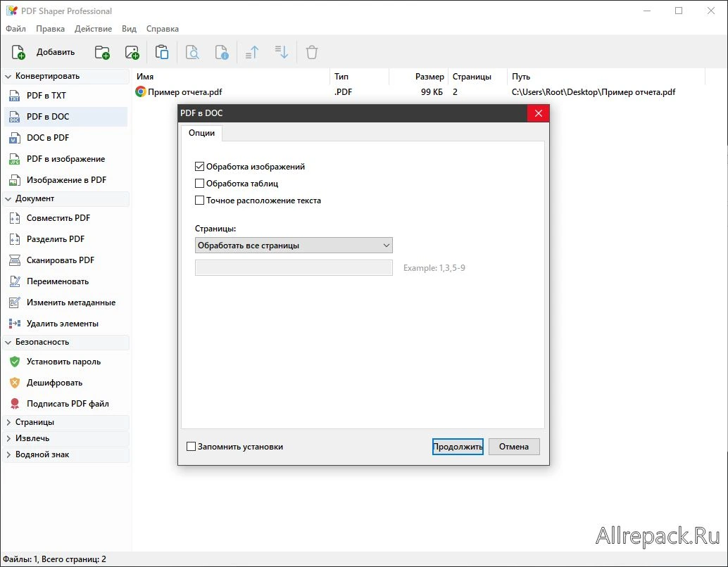The width and height of the screenshot is (728, 567).
Task: Sort by Страницы column header
Action: 478,77
